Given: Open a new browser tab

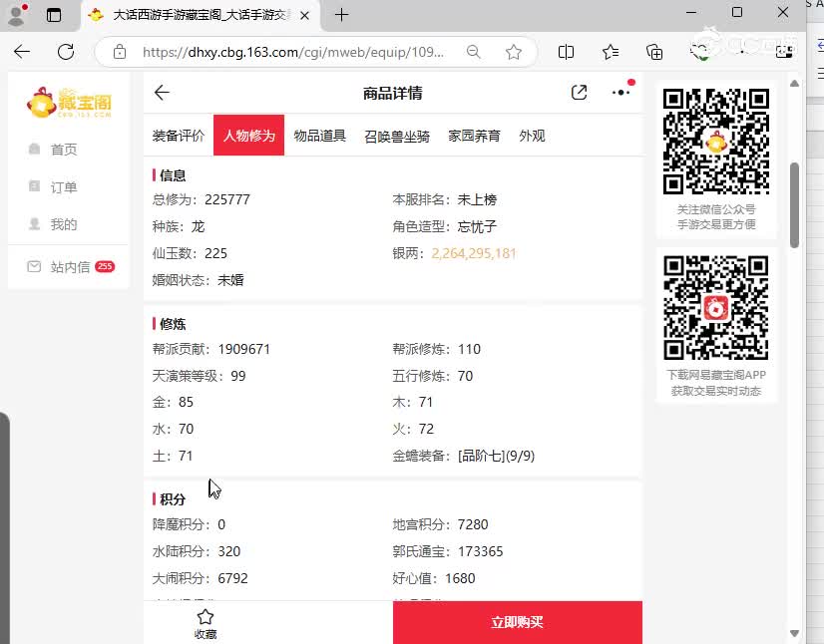Looking at the screenshot, I should [341, 15].
